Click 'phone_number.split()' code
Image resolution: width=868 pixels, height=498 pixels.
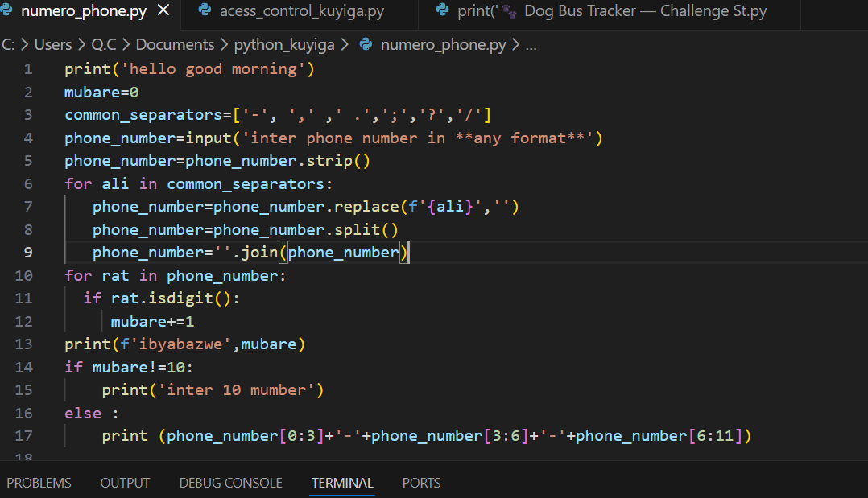pos(305,230)
